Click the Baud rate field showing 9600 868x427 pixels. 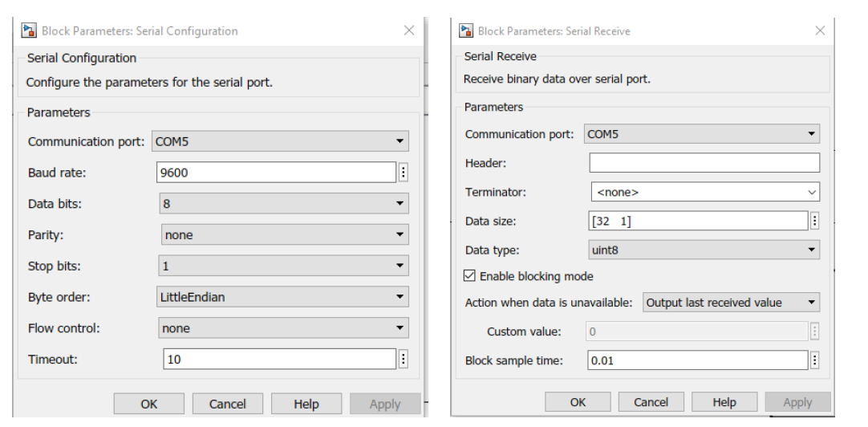pos(276,173)
